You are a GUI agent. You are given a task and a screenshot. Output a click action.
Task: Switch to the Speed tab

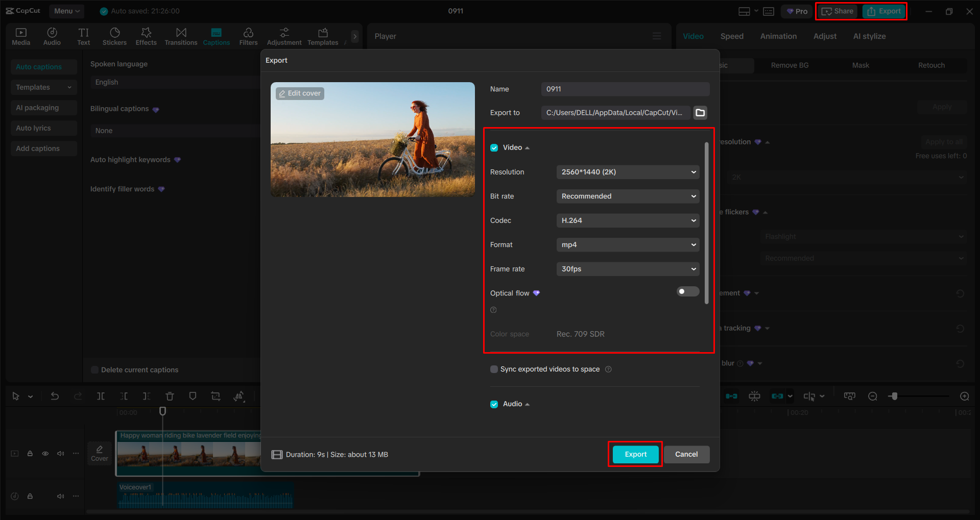[x=731, y=36]
